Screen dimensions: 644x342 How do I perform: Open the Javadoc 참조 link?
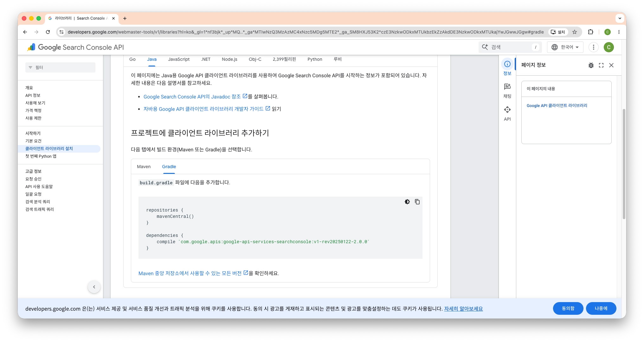(195, 97)
